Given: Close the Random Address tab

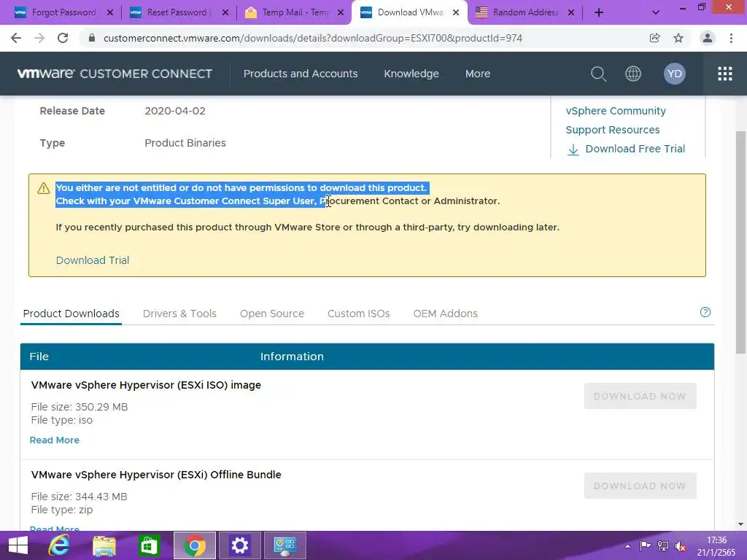Looking at the screenshot, I should coord(571,13).
